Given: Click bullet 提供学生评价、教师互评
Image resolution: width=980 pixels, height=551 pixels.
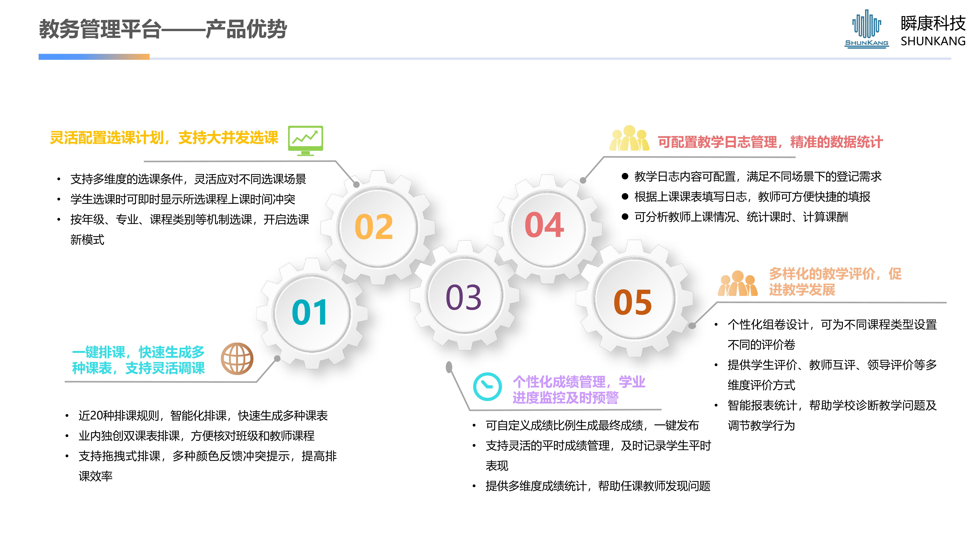Looking at the screenshot, I should [x=832, y=375].
